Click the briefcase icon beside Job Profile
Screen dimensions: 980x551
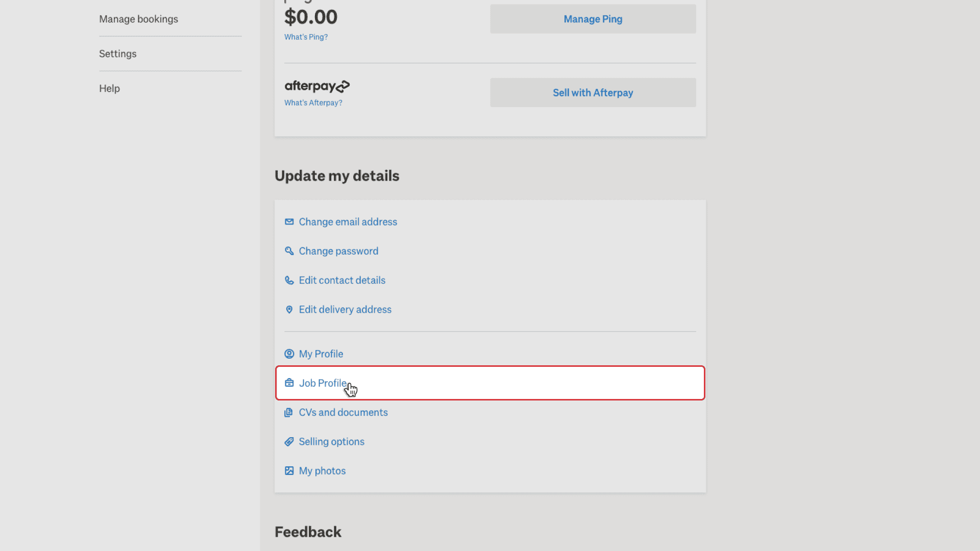289,383
